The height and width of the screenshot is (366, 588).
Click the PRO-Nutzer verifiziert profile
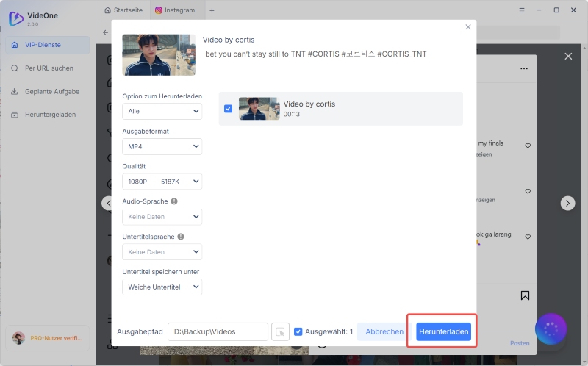(x=48, y=338)
